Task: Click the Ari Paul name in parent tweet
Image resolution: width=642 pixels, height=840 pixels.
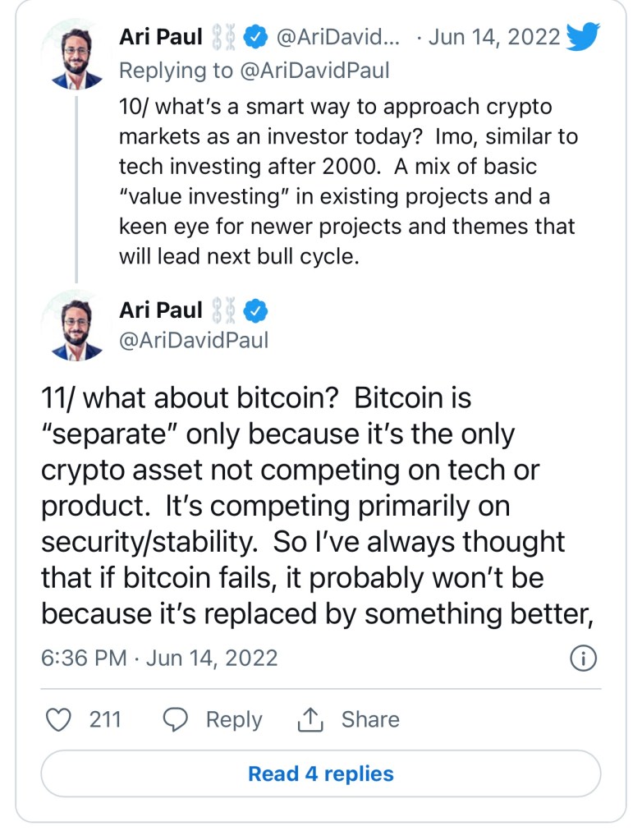Action: pyautogui.click(x=161, y=37)
